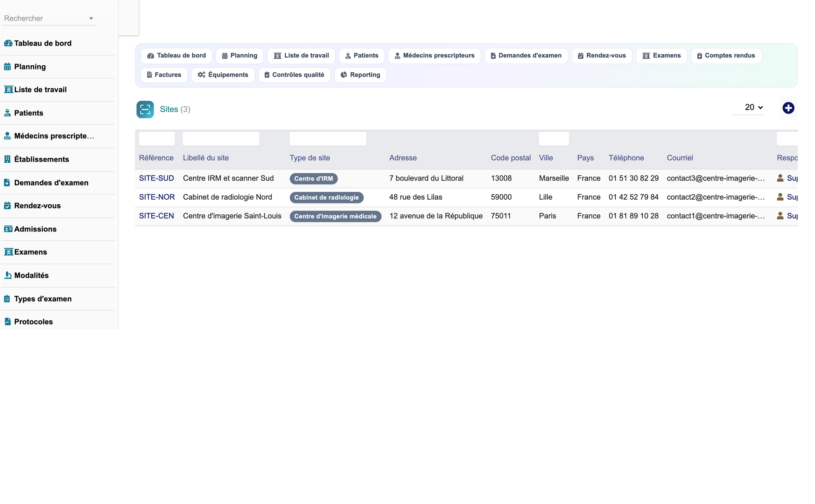The height and width of the screenshot is (504, 815).
Task: Click phone number '01 42 52 79 84'
Action: click(634, 197)
